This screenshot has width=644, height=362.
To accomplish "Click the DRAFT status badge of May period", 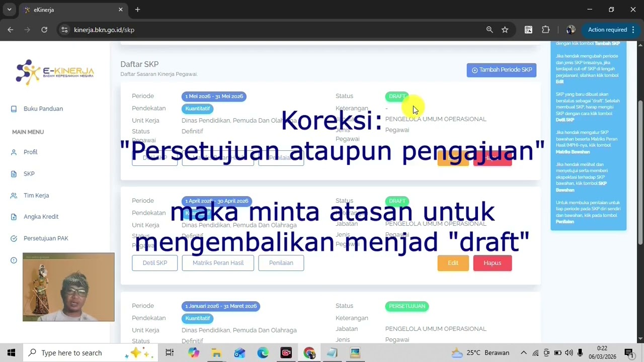I will pyautogui.click(x=397, y=96).
